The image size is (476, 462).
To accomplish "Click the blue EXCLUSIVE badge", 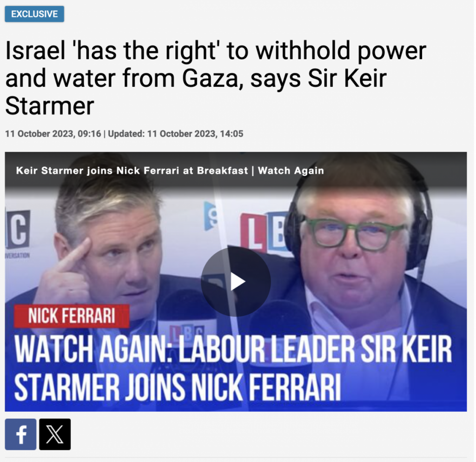I will point(34,14).
